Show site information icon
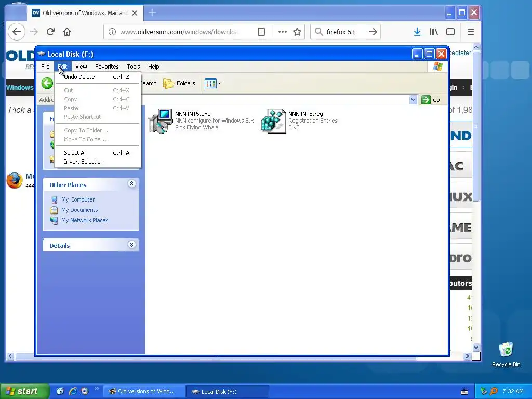This screenshot has width=532, height=399. pyautogui.click(x=112, y=32)
